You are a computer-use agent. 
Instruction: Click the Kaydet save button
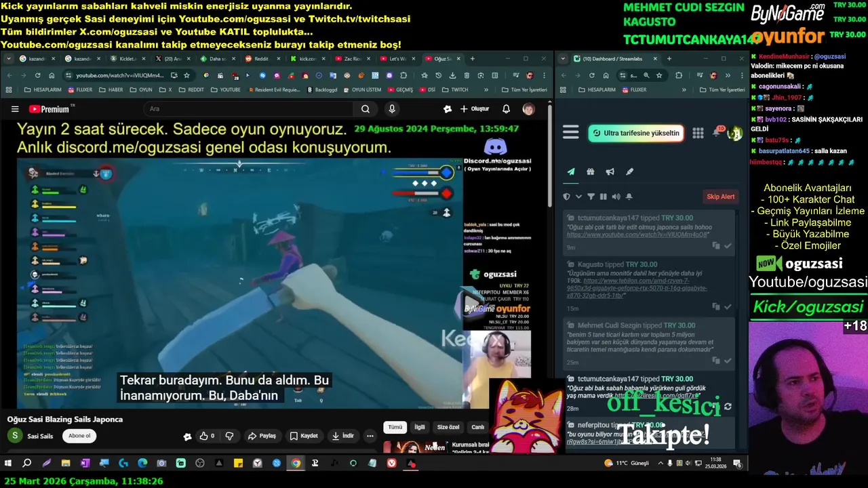304,436
